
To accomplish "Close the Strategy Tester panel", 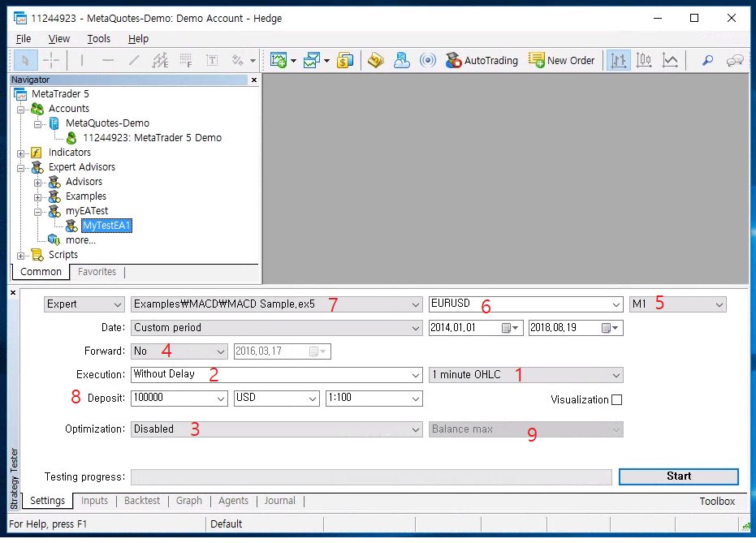I will tap(13, 292).
